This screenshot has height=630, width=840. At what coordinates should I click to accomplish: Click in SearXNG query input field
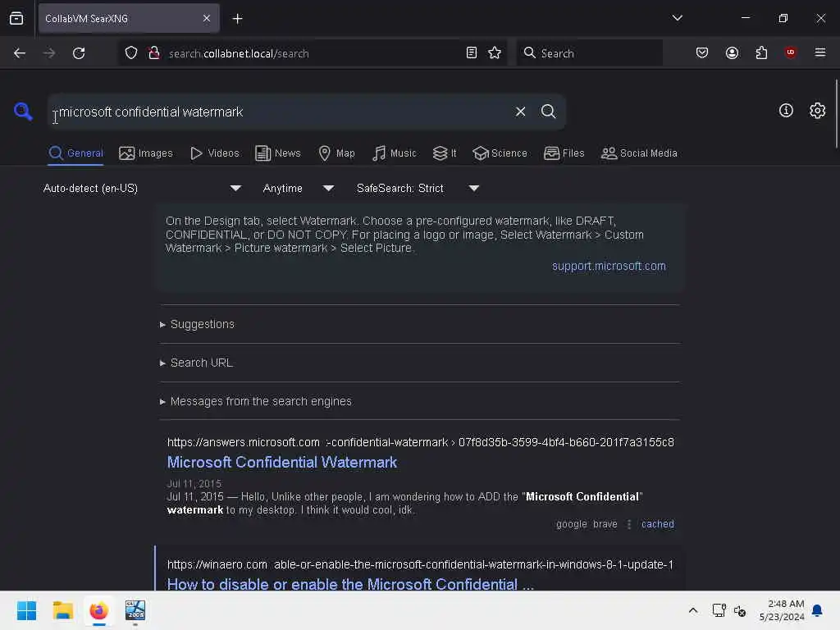point(279,112)
